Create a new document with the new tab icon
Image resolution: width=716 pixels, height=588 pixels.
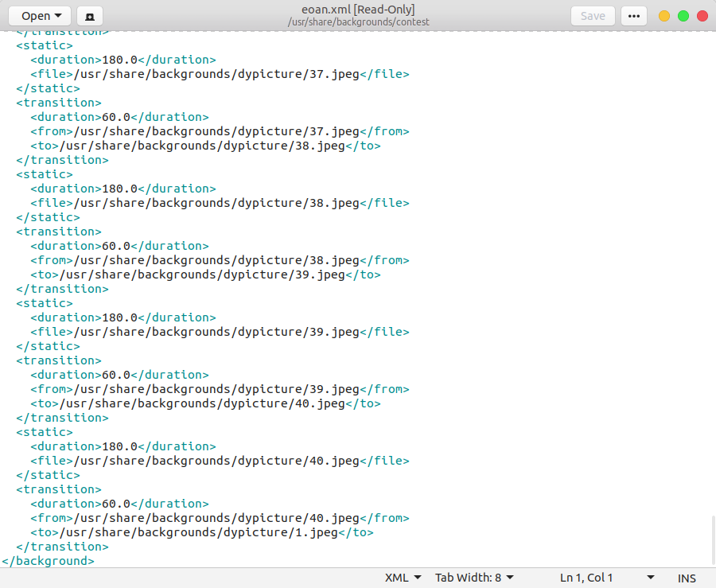point(90,16)
